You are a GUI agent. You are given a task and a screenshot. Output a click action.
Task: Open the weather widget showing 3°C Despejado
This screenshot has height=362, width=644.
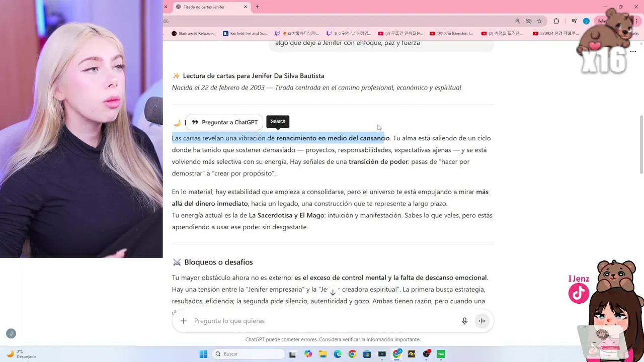coord(21,354)
